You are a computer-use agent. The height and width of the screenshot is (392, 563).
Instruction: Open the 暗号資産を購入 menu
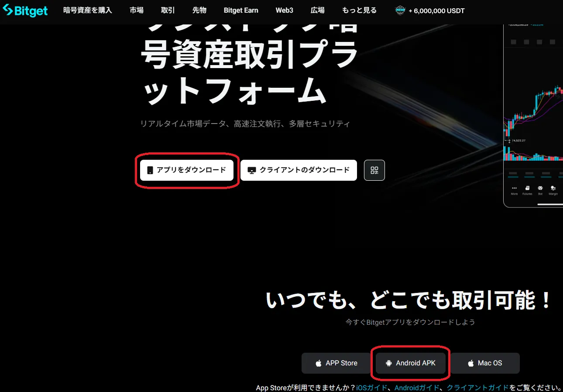coord(88,10)
